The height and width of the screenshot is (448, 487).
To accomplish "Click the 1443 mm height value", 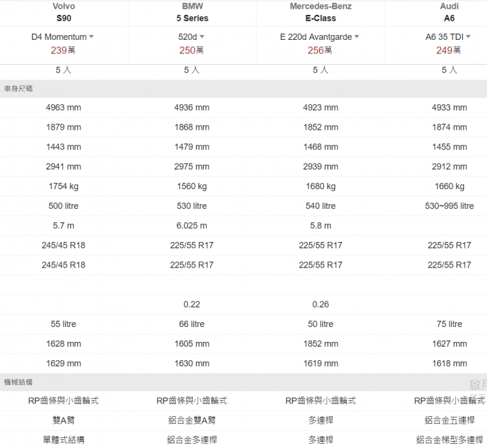I will click(64, 147).
